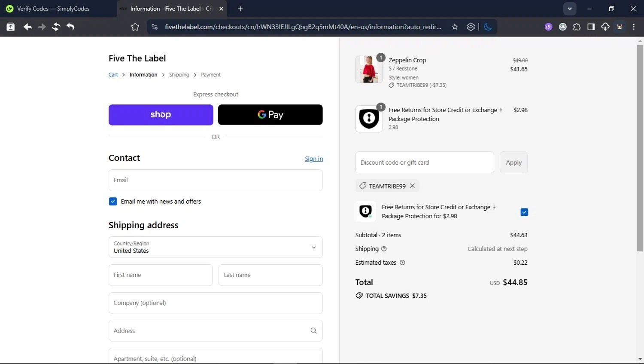Focus the Apartment, suite, etc. field
The height and width of the screenshot is (364, 644).
[x=216, y=356]
